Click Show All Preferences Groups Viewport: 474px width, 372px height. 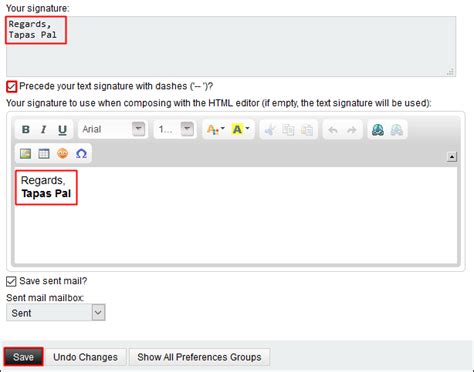199,357
